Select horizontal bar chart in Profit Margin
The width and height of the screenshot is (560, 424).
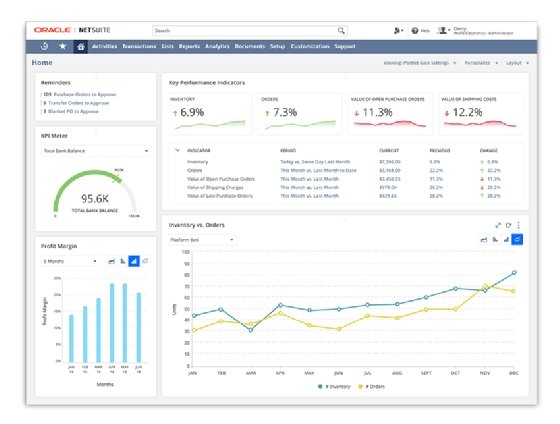[x=122, y=261]
